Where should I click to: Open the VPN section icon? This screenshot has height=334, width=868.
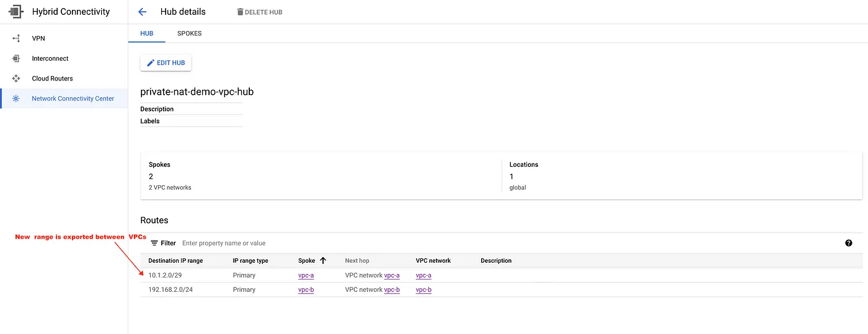tap(16, 38)
